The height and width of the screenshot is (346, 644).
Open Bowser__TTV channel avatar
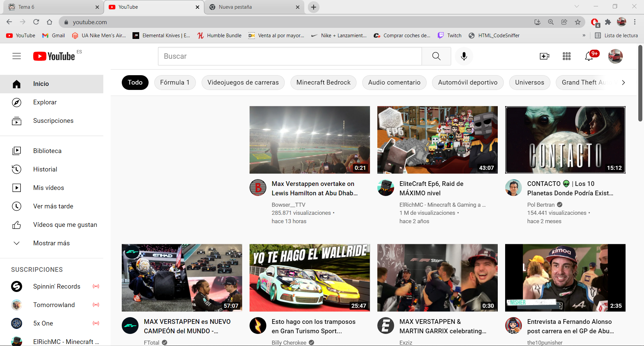(258, 188)
